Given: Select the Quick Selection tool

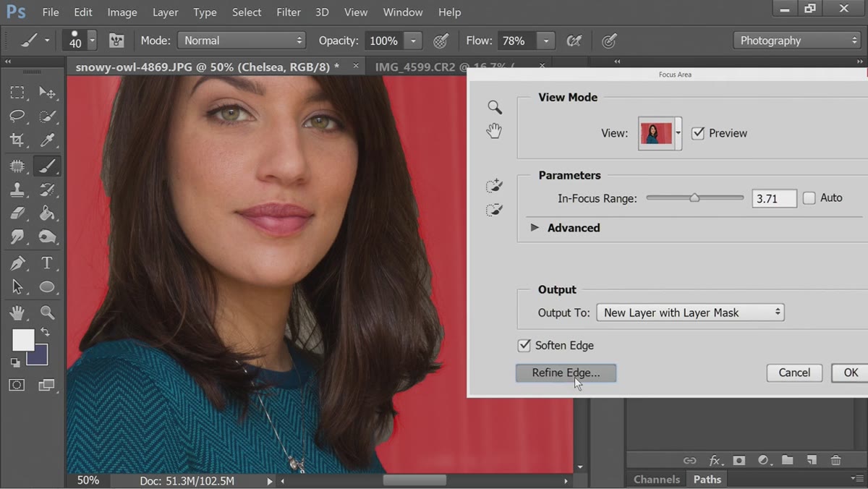Looking at the screenshot, I should click(x=47, y=116).
